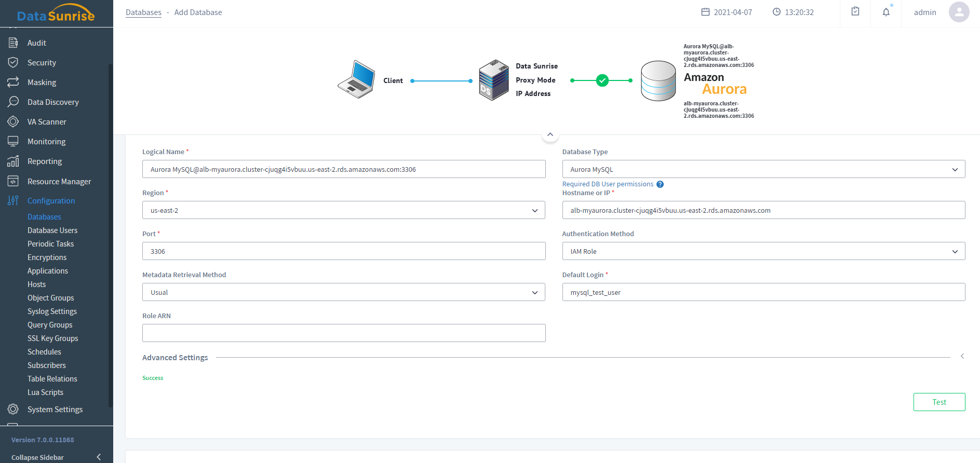This screenshot has height=463, width=980.
Task: Open Data Discovery from the sidebar
Action: click(53, 102)
